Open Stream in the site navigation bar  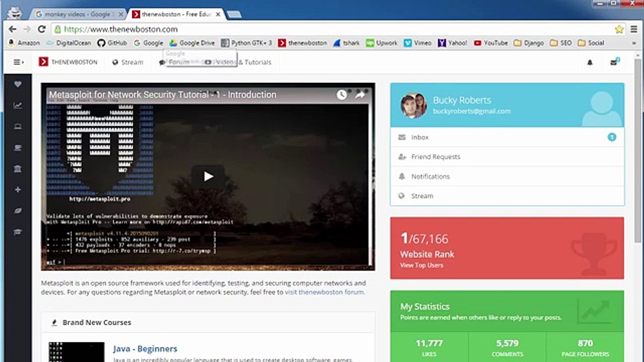point(128,62)
